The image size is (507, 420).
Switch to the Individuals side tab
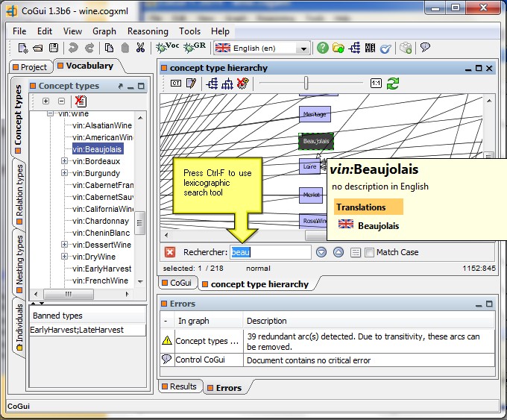click(x=19, y=326)
